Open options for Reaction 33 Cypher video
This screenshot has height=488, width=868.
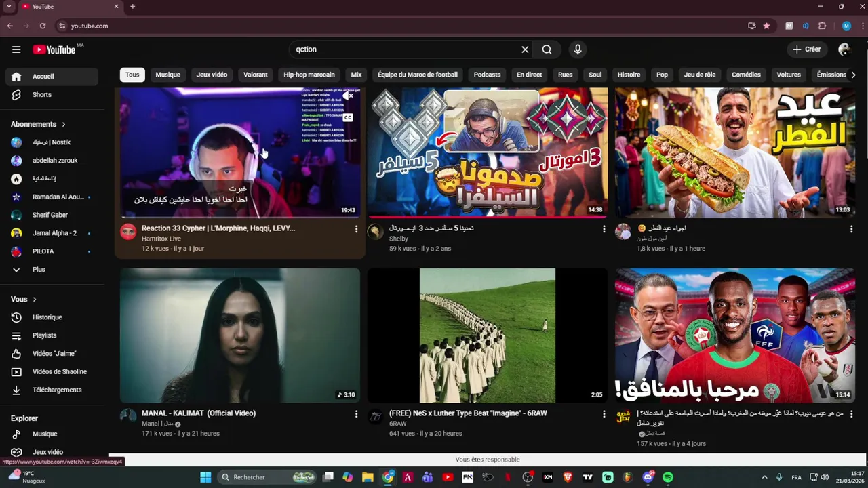tap(356, 229)
